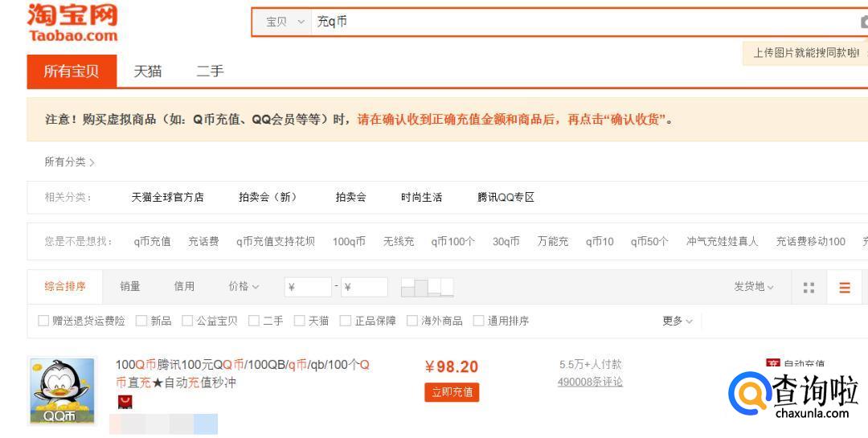Open 100Q币腾讯 product title link
The height and width of the screenshot is (438, 868).
coord(243,374)
